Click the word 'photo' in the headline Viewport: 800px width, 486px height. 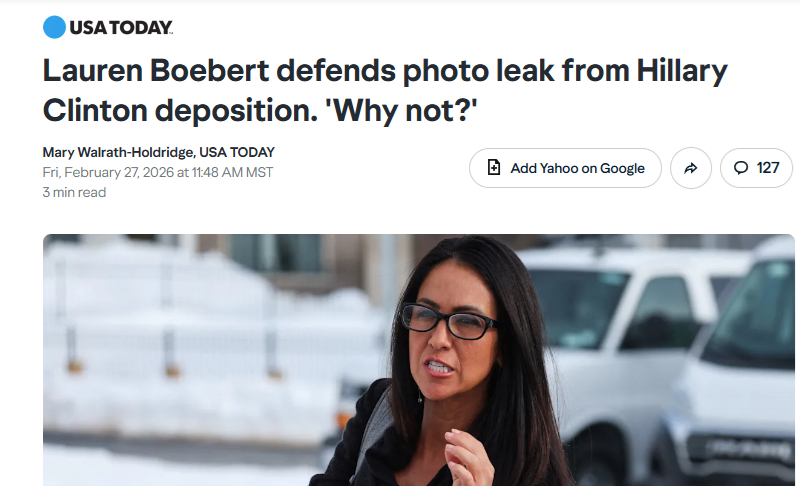(x=445, y=71)
